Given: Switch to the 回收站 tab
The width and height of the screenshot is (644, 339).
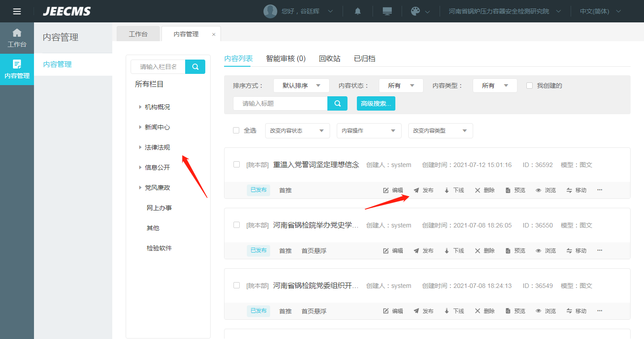Looking at the screenshot, I should tap(330, 59).
